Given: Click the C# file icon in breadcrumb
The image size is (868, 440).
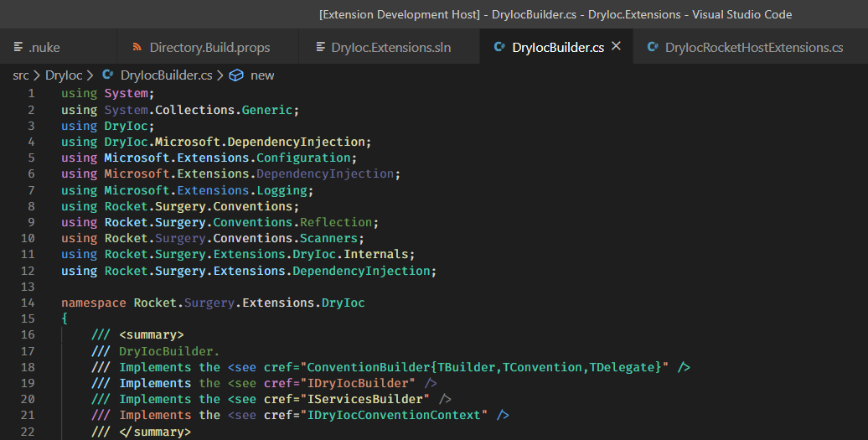Looking at the screenshot, I should tap(108, 75).
